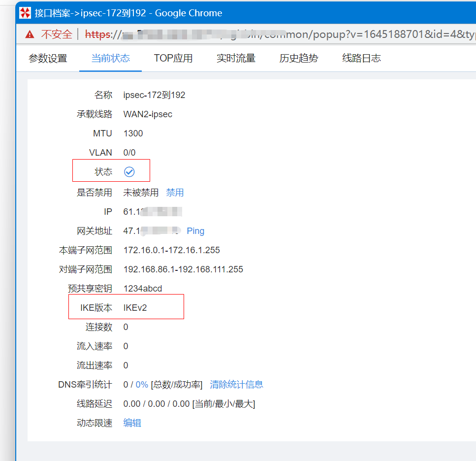476x461 pixels.
Task: Click the peer subnet range 192.168.86.1-192.168.111.255
Action: (183, 269)
